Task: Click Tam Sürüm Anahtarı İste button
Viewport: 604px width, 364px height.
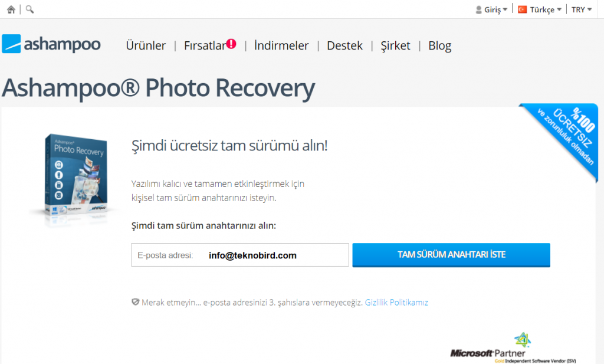Action: click(451, 255)
